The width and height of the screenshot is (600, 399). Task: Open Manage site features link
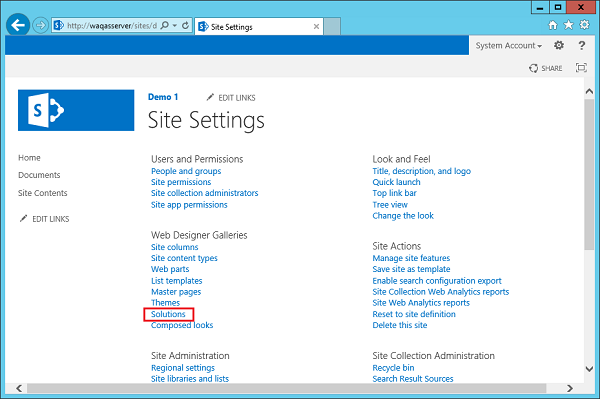click(411, 258)
